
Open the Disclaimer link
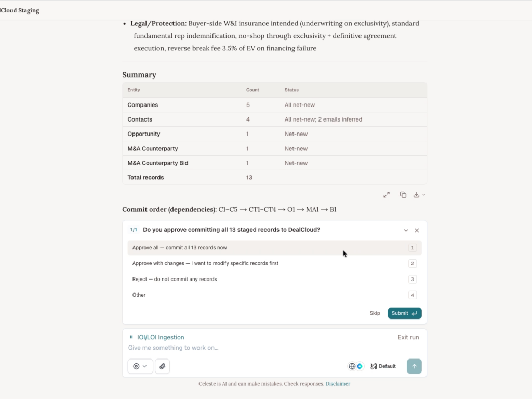(338, 384)
